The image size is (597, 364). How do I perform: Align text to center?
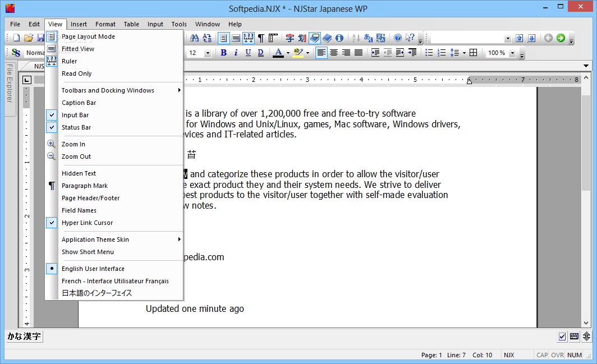coord(333,53)
